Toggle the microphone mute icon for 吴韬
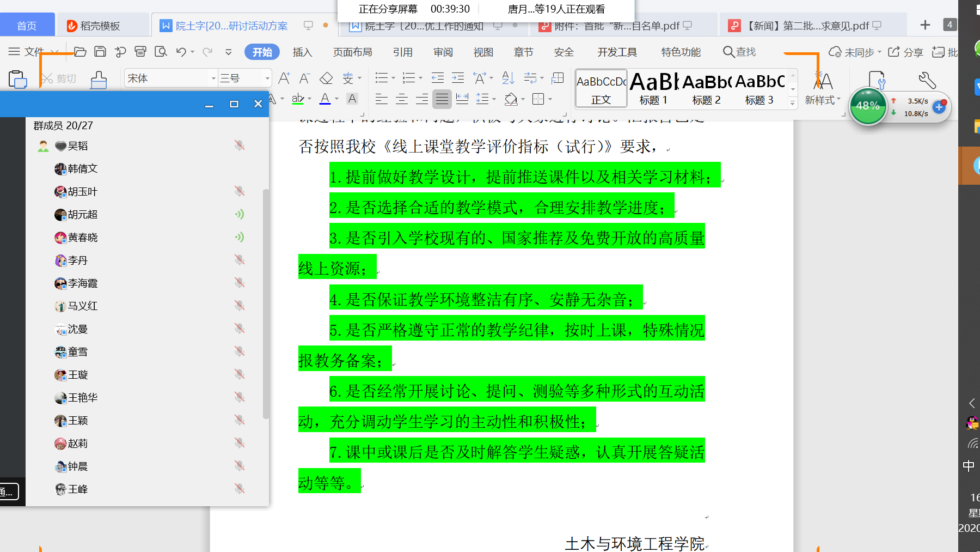980x552 pixels. [240, 145]
